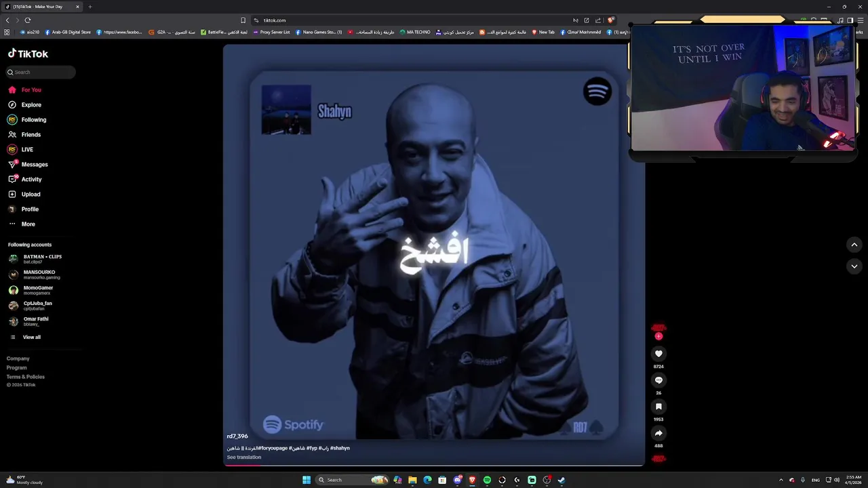This screenshot has height=488, width=868.
Task: Open Steam from the taskbar
Action: pyautogui.click(x=561, y=480)
